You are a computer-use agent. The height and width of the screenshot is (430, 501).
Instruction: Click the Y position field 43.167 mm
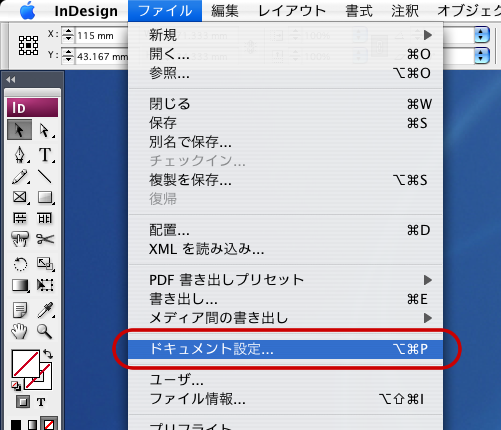pos(101,56)
